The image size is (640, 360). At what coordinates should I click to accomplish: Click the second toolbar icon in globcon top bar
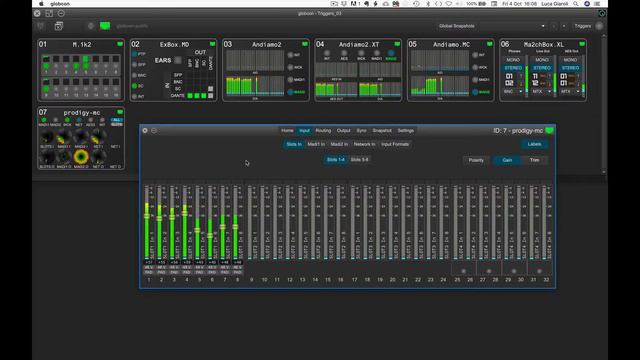[x=58, y=26]
